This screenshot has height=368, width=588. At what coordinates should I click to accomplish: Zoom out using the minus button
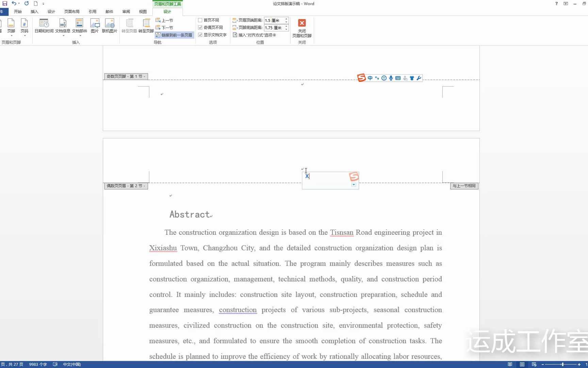coord(543,364)
